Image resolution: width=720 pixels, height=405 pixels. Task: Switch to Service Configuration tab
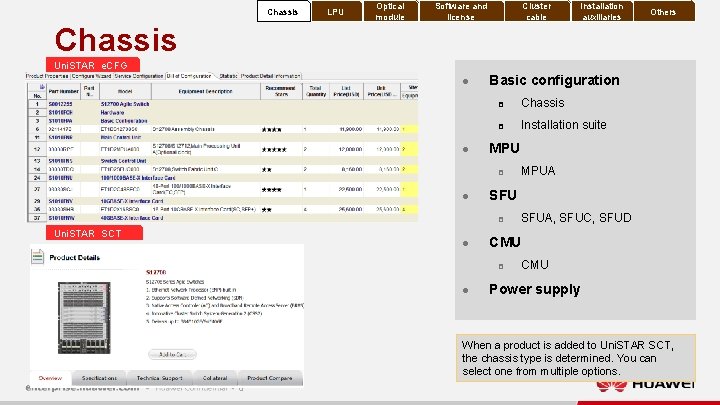click(139, 76)
